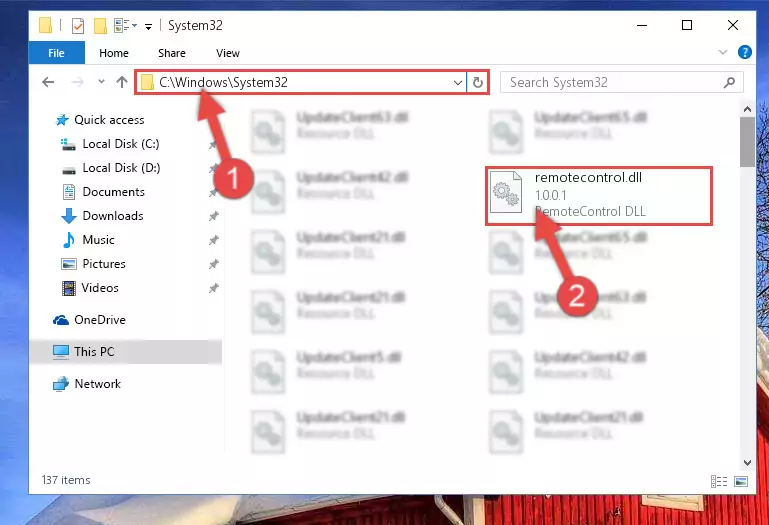Screen dimensions: 769x525
Task: Switch to Large icons view layout
Action: click(741, 481)
